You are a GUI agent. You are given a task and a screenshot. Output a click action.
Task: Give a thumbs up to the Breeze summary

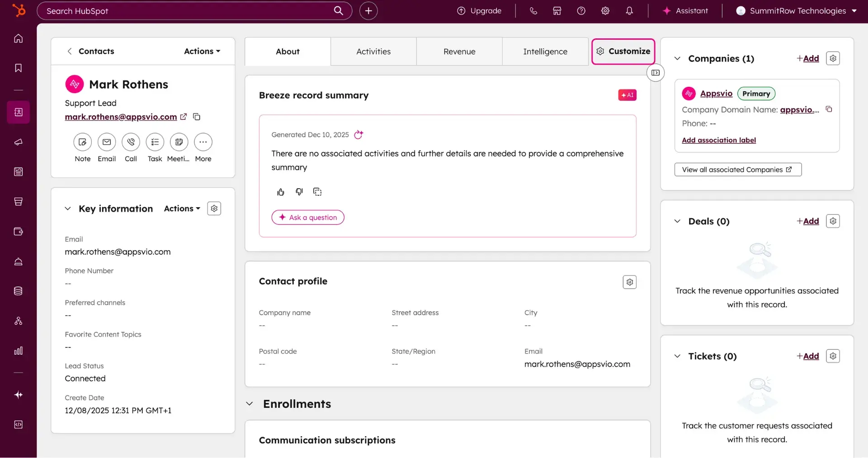pos(280,192)
